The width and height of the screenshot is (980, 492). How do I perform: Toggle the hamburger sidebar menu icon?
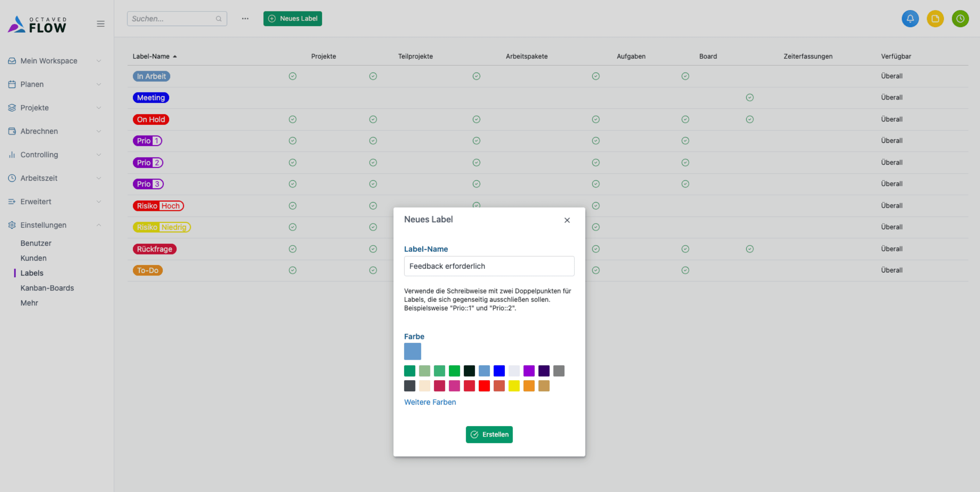100,24
